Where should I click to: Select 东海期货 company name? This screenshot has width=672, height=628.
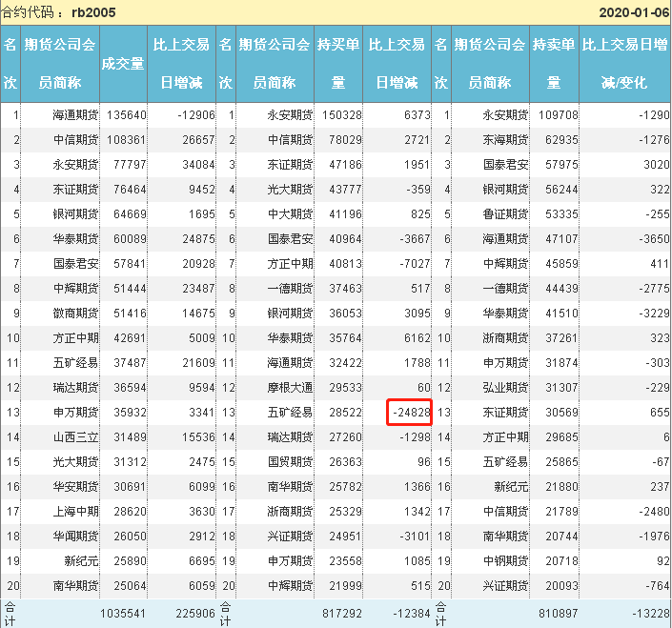[x=506, y=140]
